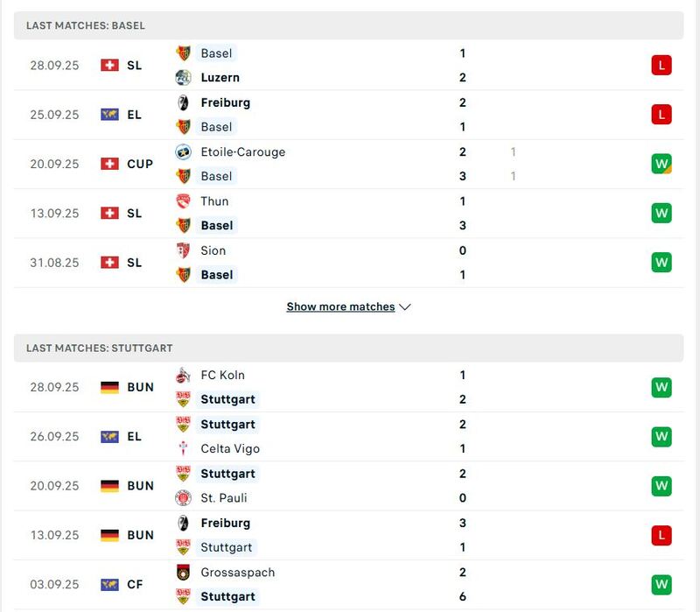The width and height of the screenshot is (700, 612).
Task: Click the Celta Vigo club badge
Action: tap(184, 448)
